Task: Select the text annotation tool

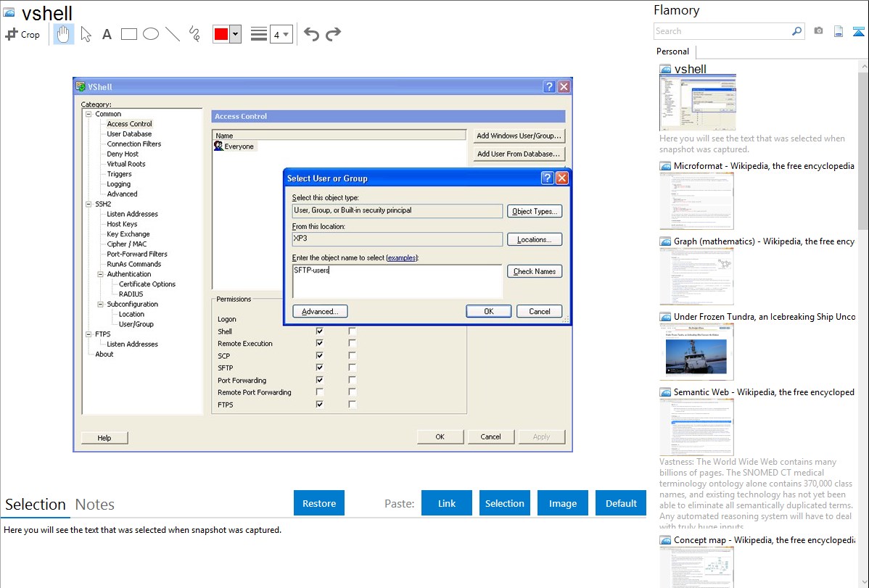Action: click(107, 34)
